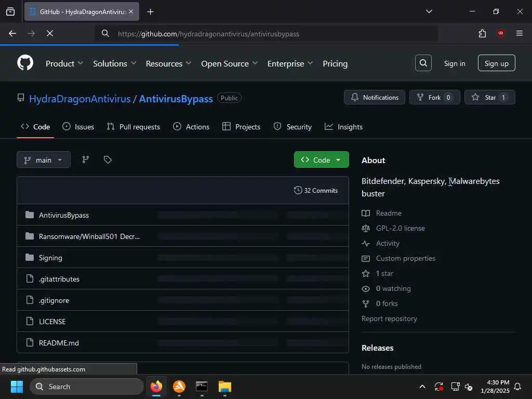Click the browser back arrow
The width and height of the screenshot is (532, 399).
pyautogui.click(x=12, y=33)
